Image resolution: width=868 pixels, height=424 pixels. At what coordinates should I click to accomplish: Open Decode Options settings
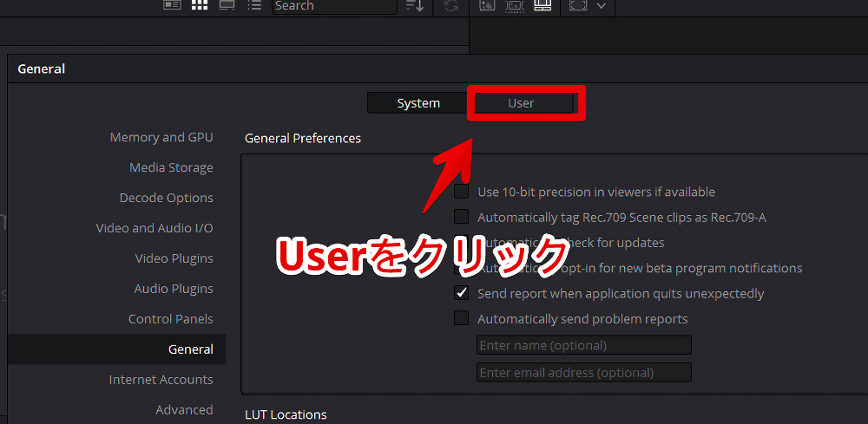166,198
